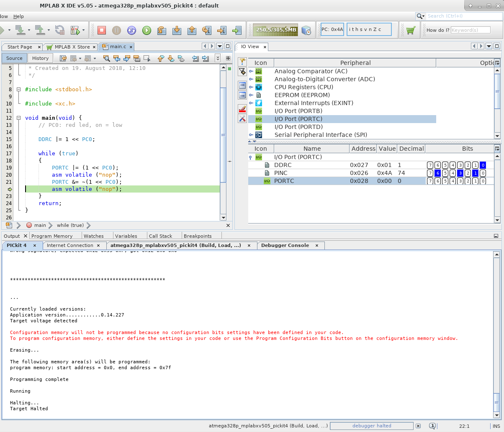Click the IO View filter funnel icon
The height and width of the screenshot is (432, 504).
242,62
